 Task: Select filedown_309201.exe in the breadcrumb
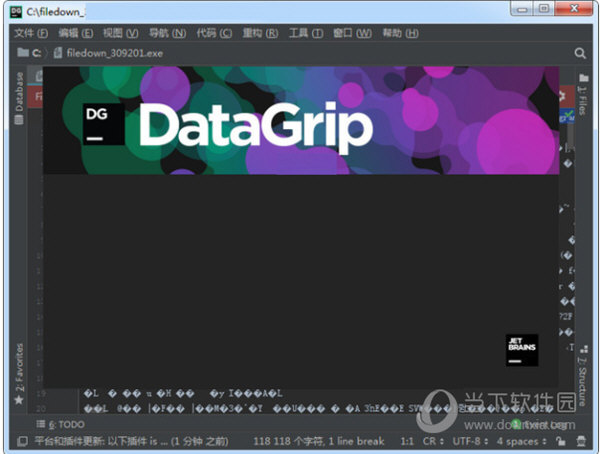click(x=109, y=53)
